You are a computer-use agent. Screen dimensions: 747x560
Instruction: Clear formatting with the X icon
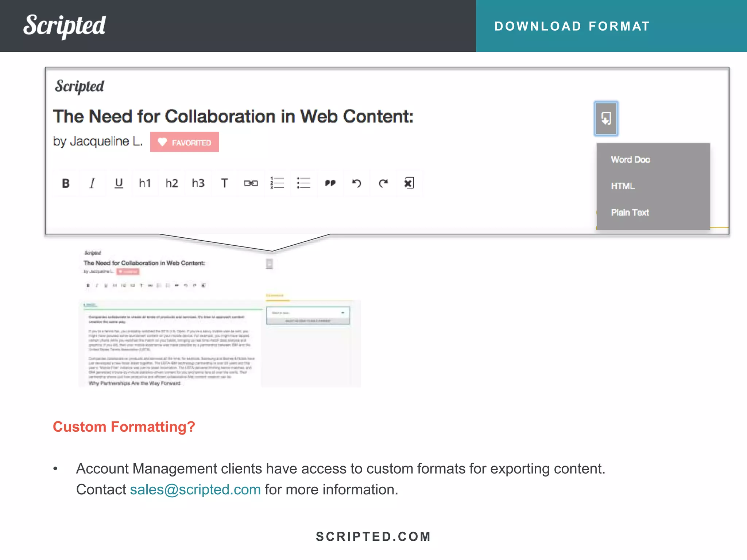point(409,183)
